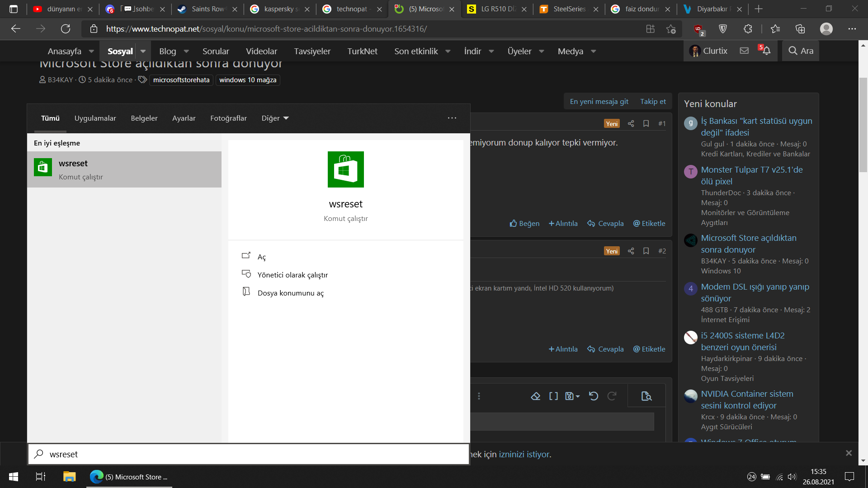Choose Yönetici olarak çalıştır option
The image size is (868, 488).
292,275
